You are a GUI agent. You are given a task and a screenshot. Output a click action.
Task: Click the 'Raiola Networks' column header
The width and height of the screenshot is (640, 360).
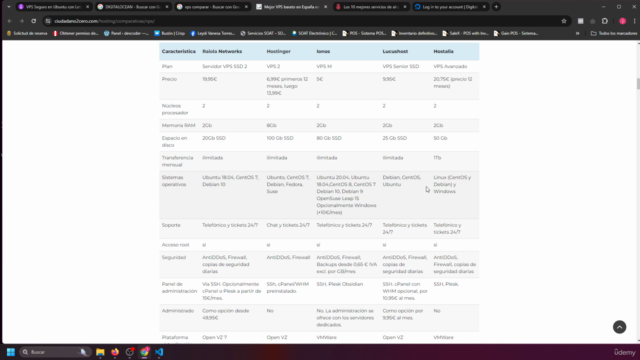tap(222, 51)
